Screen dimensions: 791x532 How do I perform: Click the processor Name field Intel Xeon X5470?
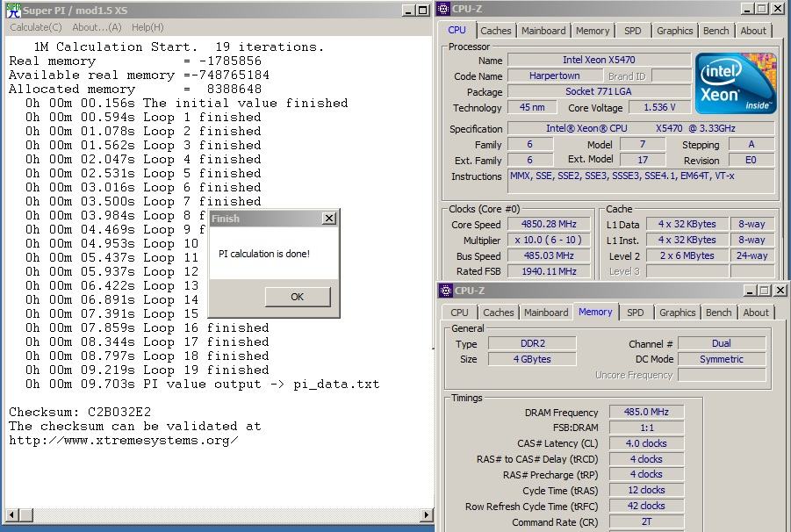[x=599, y=60]
